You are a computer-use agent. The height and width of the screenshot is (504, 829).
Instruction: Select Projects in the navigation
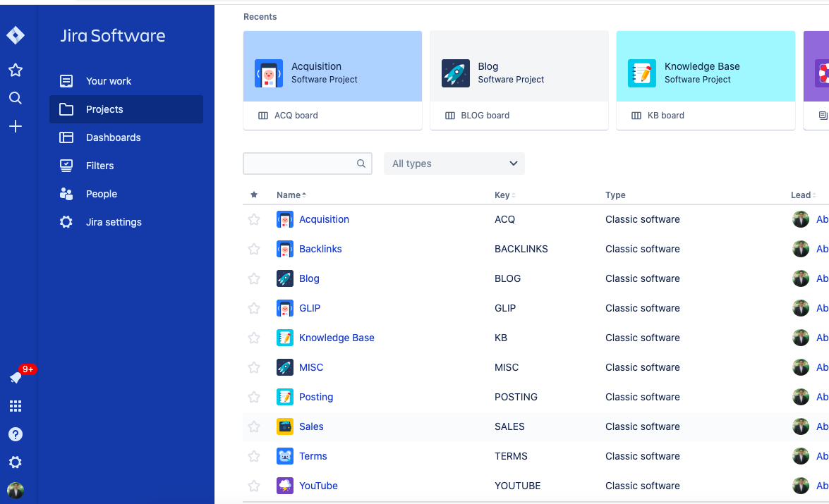(x=126, y=109)
